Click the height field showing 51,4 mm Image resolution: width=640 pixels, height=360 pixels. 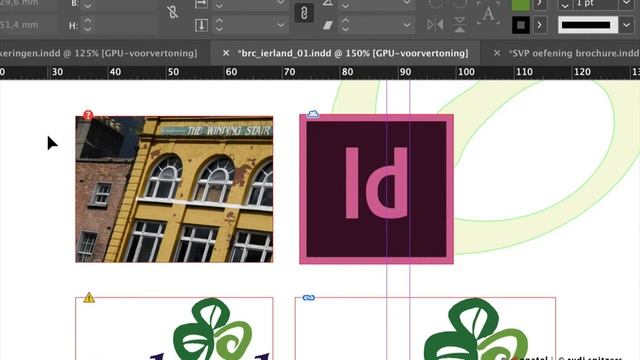[29, 25]
